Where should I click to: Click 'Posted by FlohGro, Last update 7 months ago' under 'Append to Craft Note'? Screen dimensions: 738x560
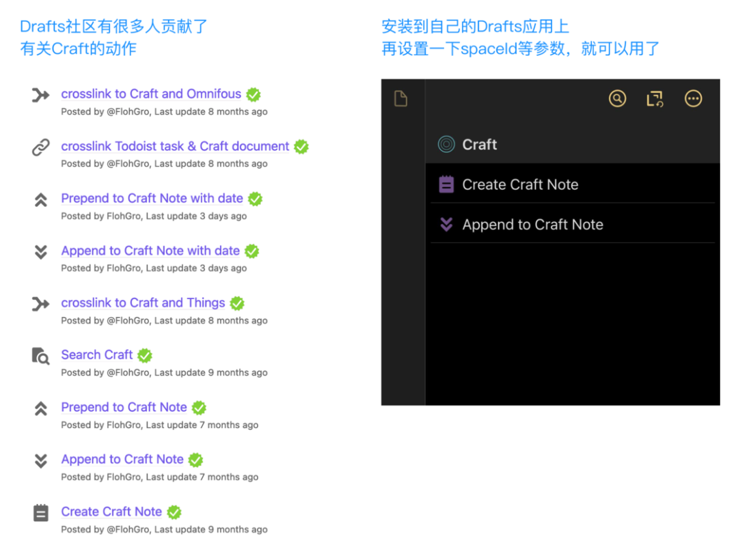159,477
